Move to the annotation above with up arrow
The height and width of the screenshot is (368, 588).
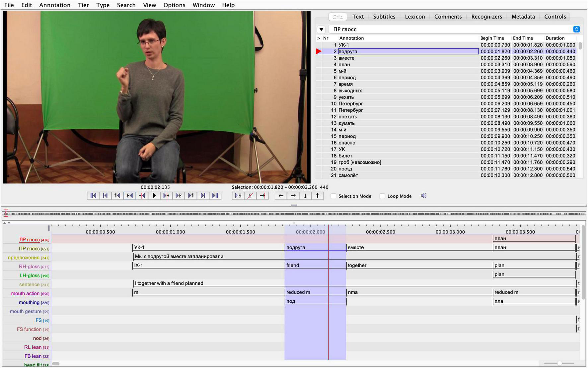click(x=317, y=196)
